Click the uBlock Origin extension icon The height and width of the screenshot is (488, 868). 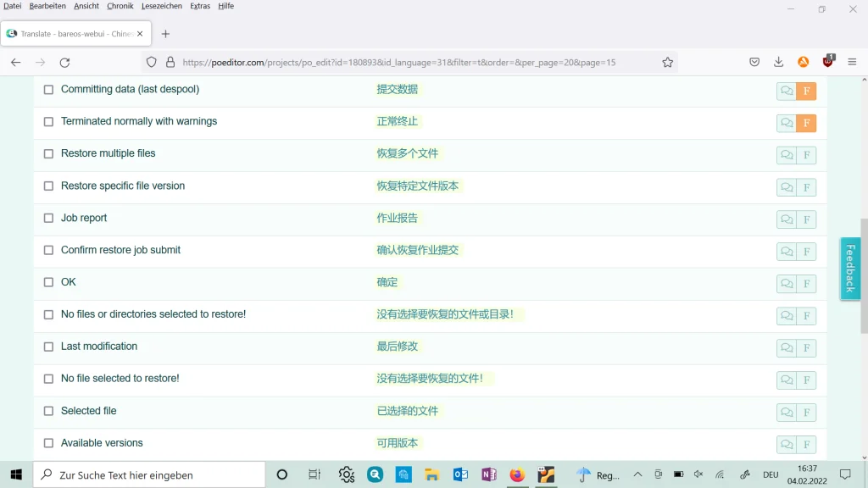pos(827,62)
